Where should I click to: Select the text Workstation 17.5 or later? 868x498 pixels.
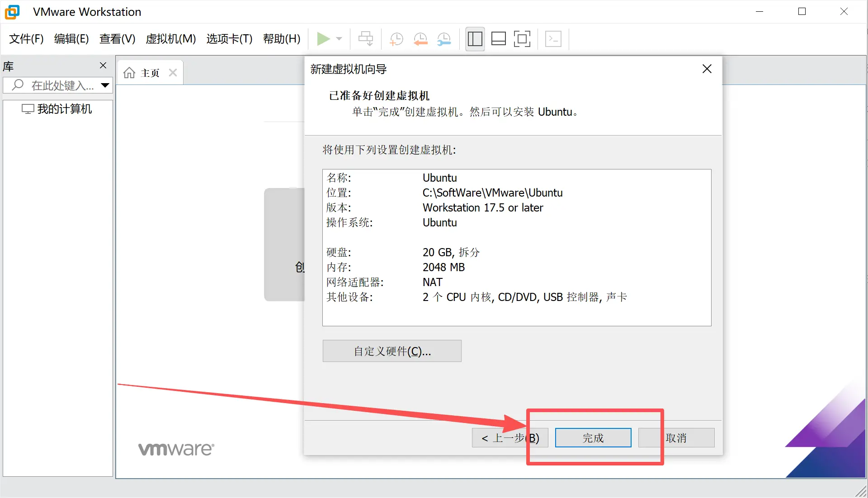pyautogui.click(x=483, y=208)
